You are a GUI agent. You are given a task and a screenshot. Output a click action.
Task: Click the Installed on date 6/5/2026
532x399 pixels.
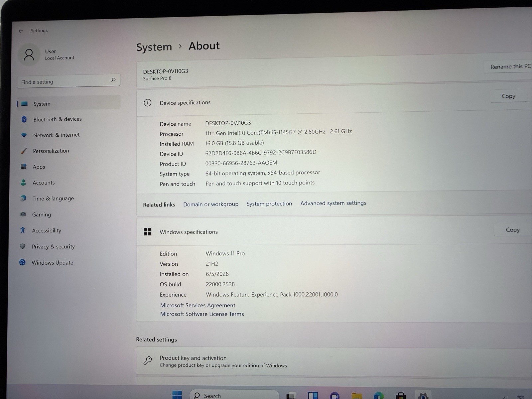(x=217, y=274)
